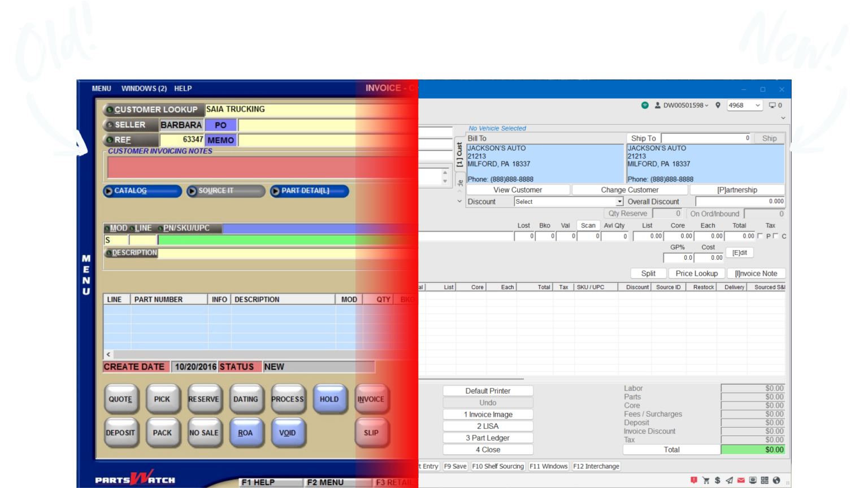Image resolution: width=868 pixels, height=488 pixels.
Task: Open the 4968 location combo box
Action: [744, 105]
